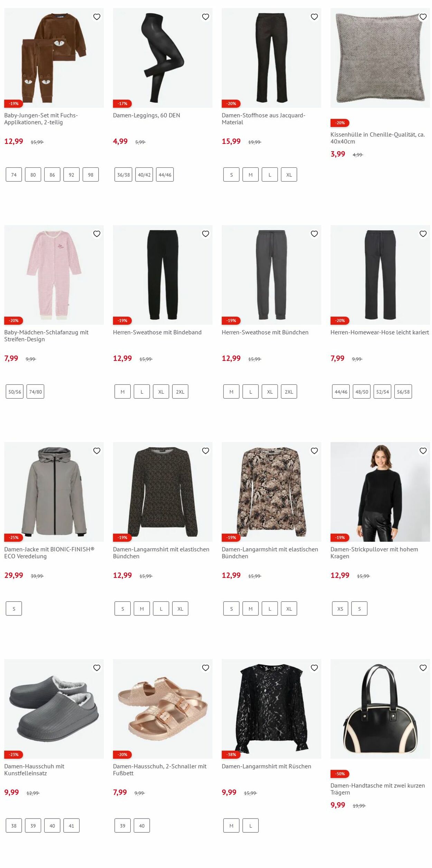Add rose-gold Damen-Hausschuh 2-Schnaller to favorites
This screenshot has width=432, height=868.
tap(206, 668)
